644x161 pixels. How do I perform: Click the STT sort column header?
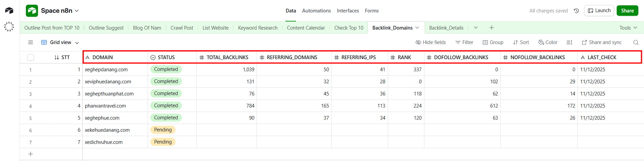click(x=62, y=57)
